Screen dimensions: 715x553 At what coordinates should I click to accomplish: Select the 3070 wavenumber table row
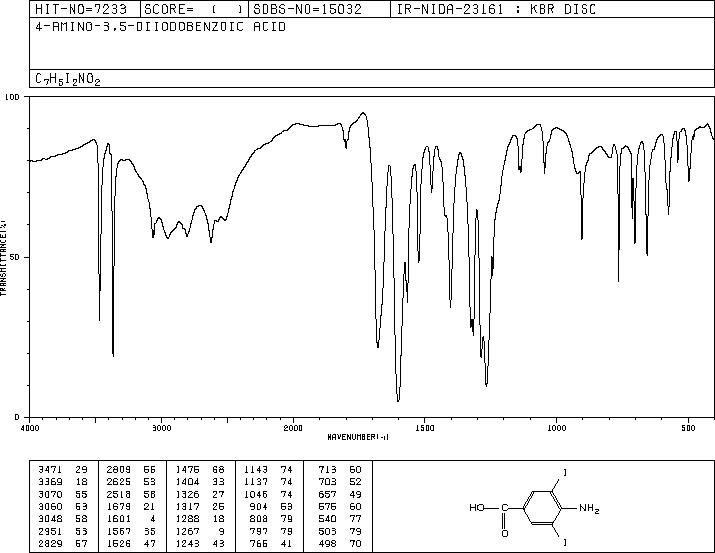tap(63, 494)
